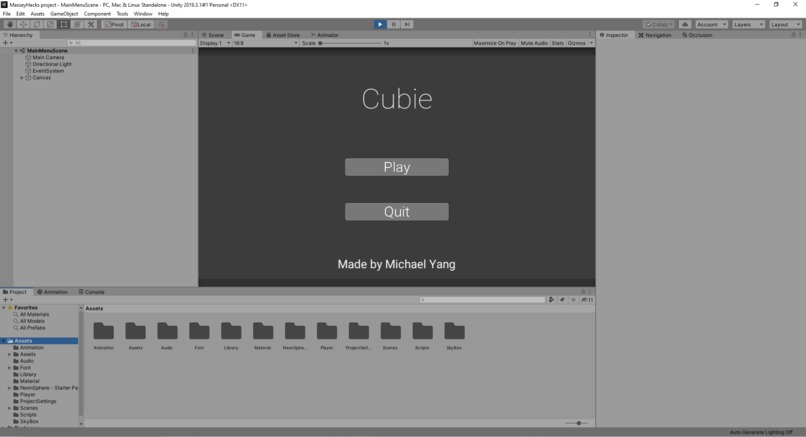Image resolution: width=806 pixels, height=437 pixels.
Task: Expand the NeonSphere folder in Project tree
Action: click(x=9, y=388)
